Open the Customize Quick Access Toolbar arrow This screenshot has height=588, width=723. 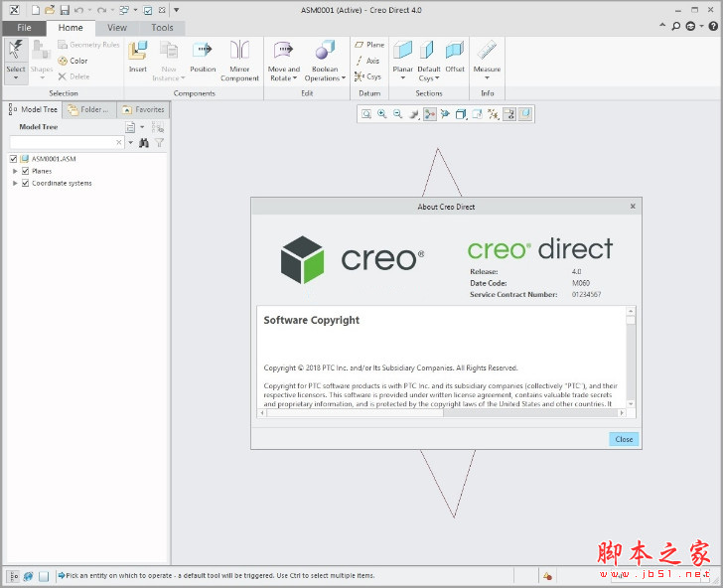(176, 10)
